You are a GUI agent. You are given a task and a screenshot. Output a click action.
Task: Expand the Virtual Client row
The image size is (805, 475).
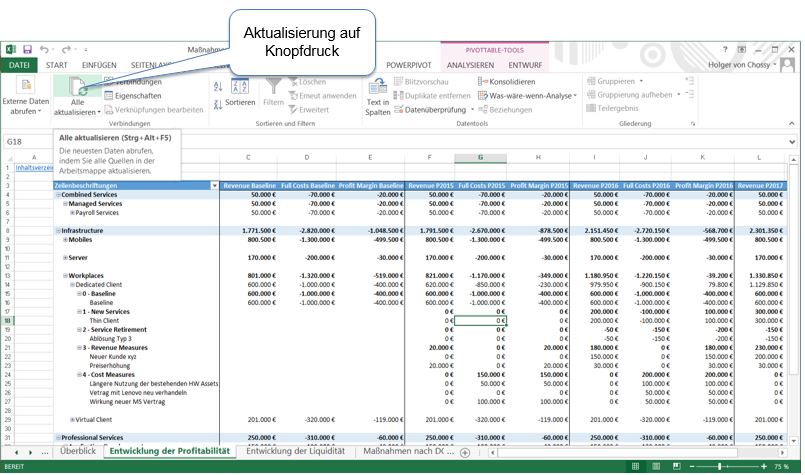click(72, 420)
